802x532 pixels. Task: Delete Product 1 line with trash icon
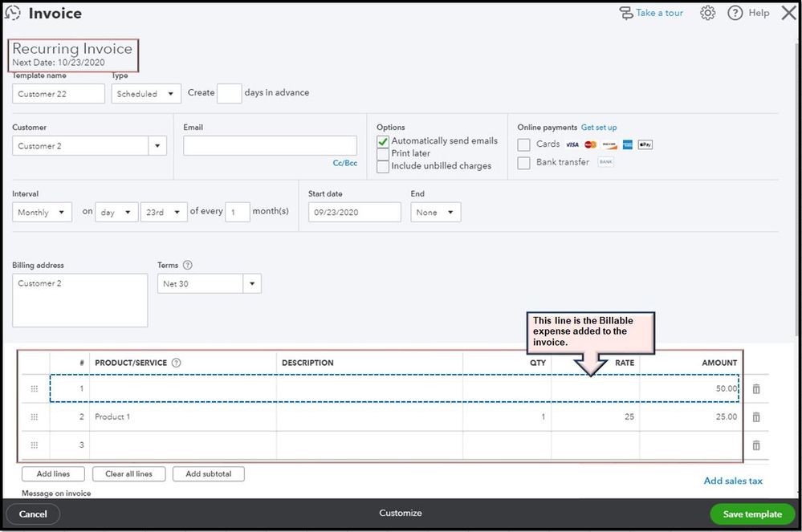point(756,417)
